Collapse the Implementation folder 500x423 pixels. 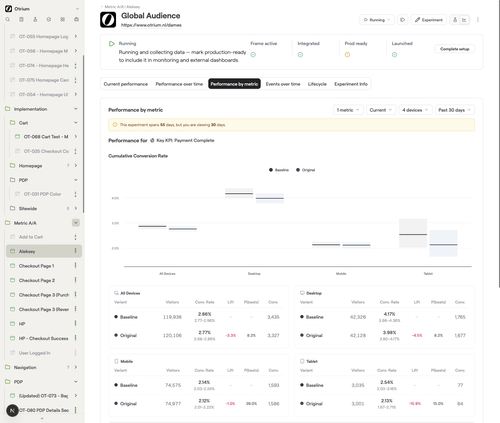click(76, 109)
